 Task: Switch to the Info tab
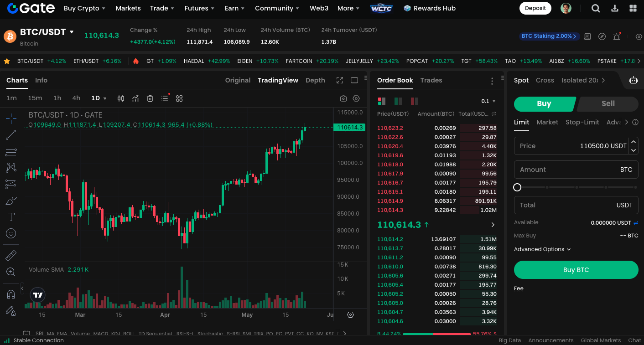pos(41,80)
